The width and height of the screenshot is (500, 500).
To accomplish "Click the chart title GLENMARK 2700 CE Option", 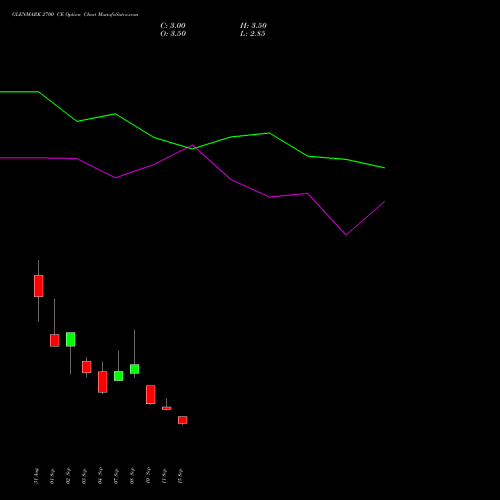I will 47,14.
